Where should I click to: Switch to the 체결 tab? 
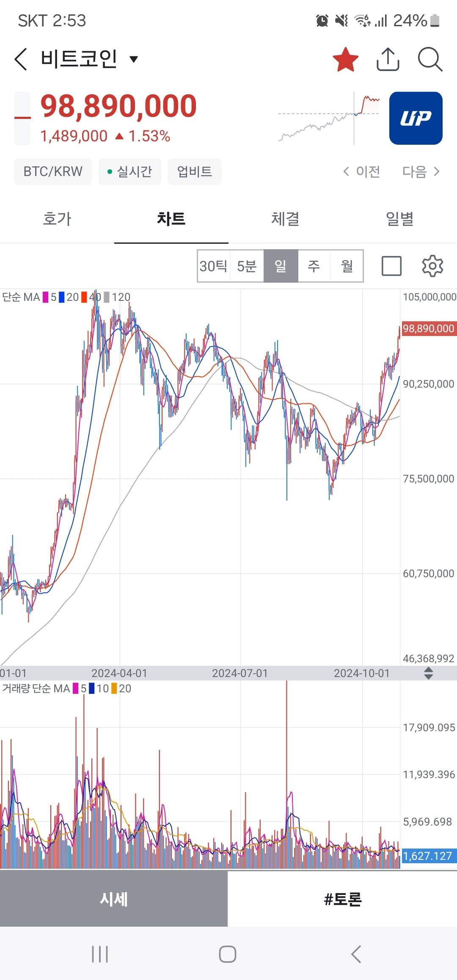pos(285,219)
